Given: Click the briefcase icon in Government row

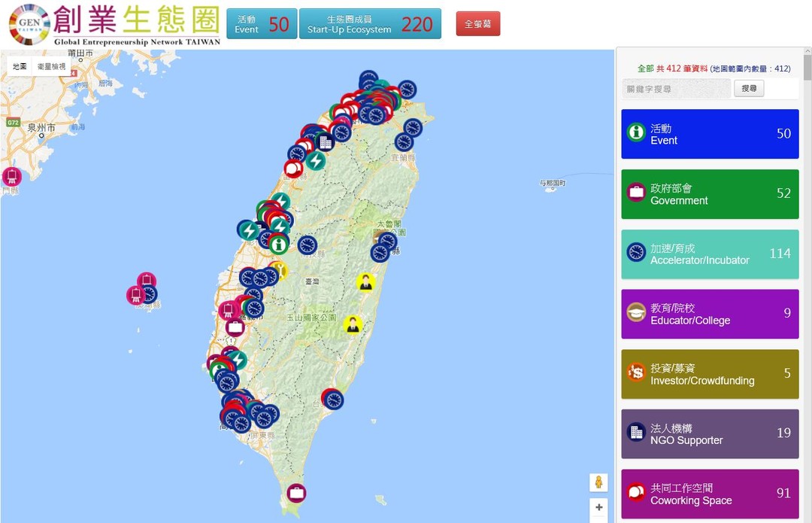Looking at the screenshot, I should [x=636, y=193].
